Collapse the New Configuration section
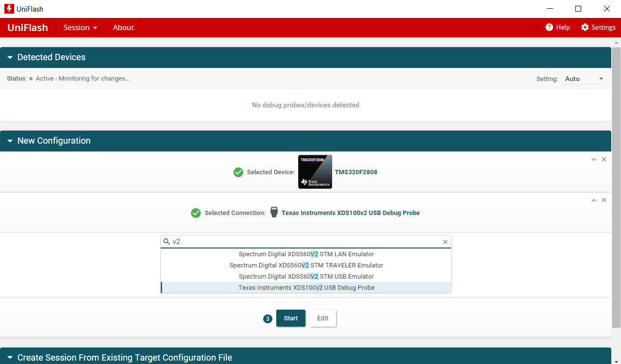Screen dimensions: 621x364 pyautogui.click(x=10, y=141)
